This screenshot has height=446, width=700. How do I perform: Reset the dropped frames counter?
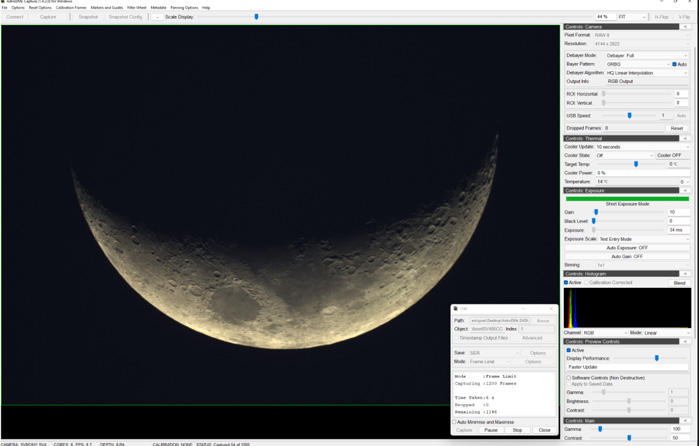click(x=677, y=128)
